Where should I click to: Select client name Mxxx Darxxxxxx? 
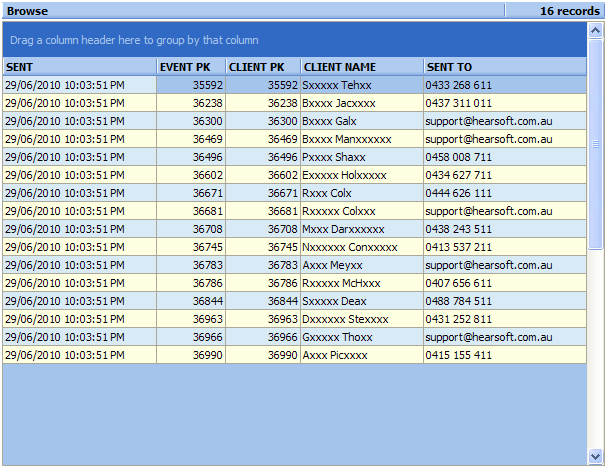pos(343,229)
